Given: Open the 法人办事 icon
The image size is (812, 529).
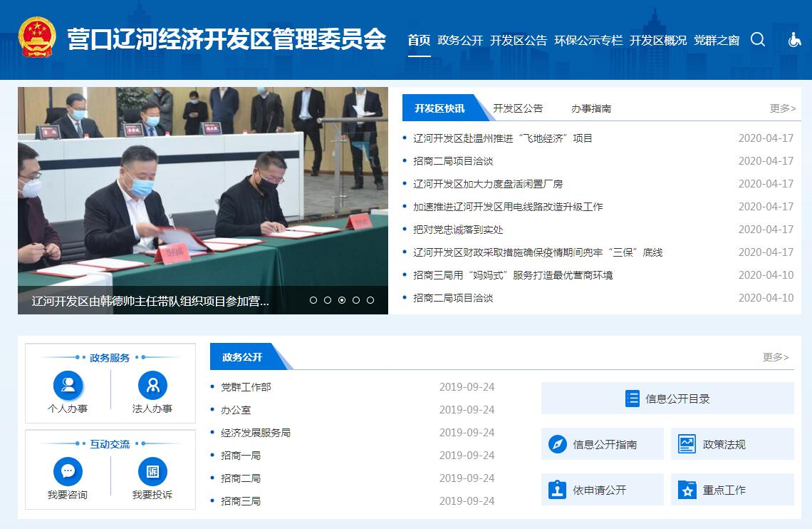Looking at the screenshot, I should pos(152,386).
